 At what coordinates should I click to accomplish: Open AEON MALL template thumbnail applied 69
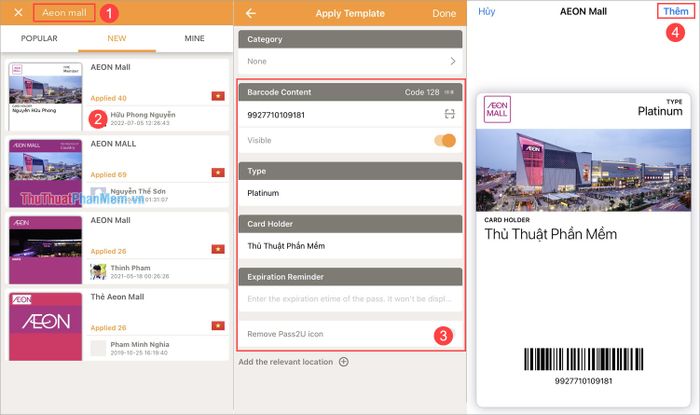click(46, 173)
